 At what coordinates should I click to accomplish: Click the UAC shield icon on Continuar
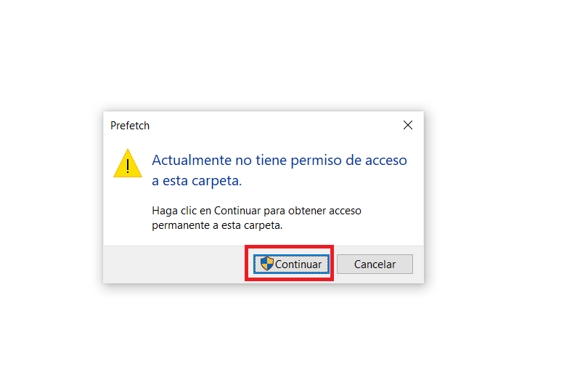point(267,264)
